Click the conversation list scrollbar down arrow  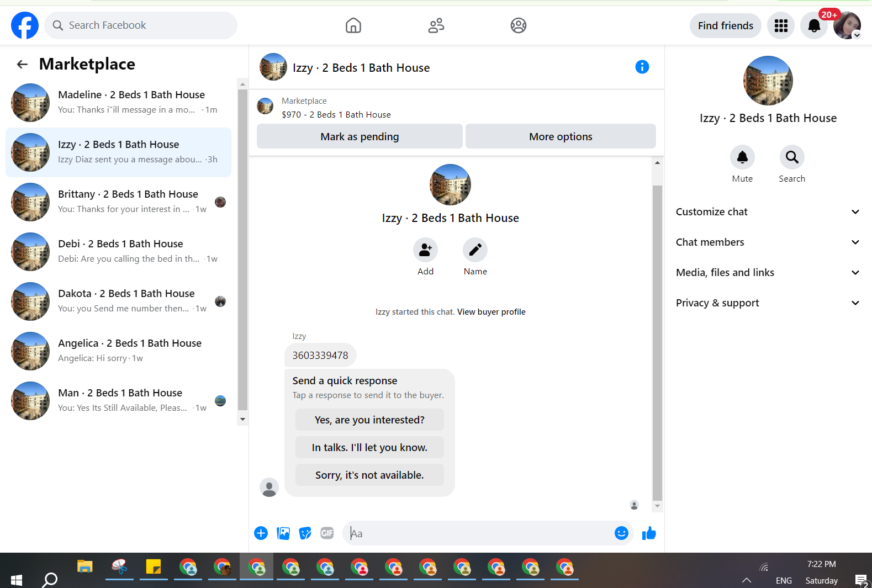242,420
